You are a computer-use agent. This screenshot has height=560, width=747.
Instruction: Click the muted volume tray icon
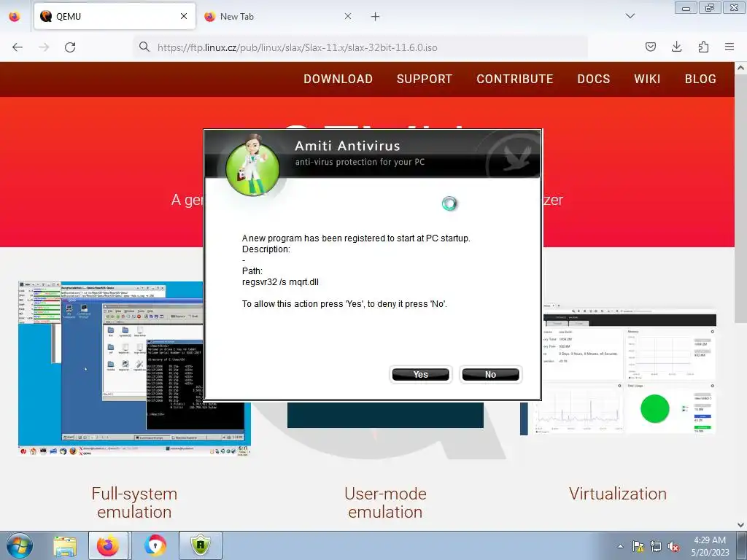click(x=673, y=546)
